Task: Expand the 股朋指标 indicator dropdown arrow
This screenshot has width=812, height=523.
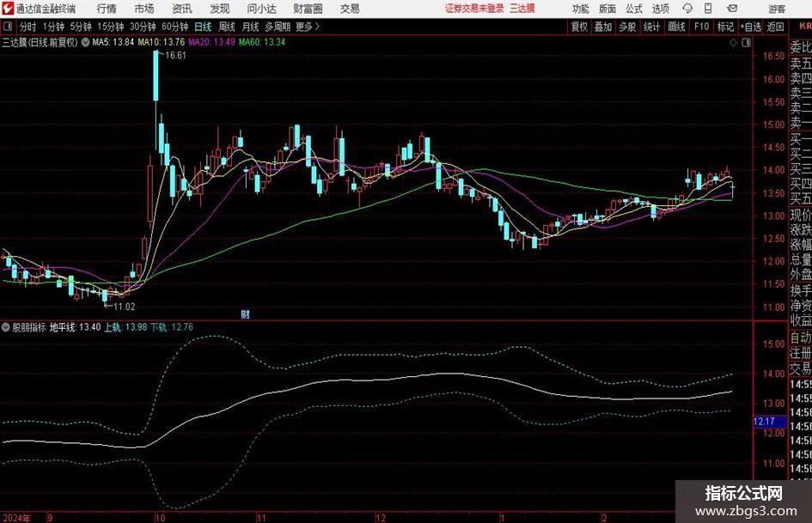Action: (x=6, y=327)
